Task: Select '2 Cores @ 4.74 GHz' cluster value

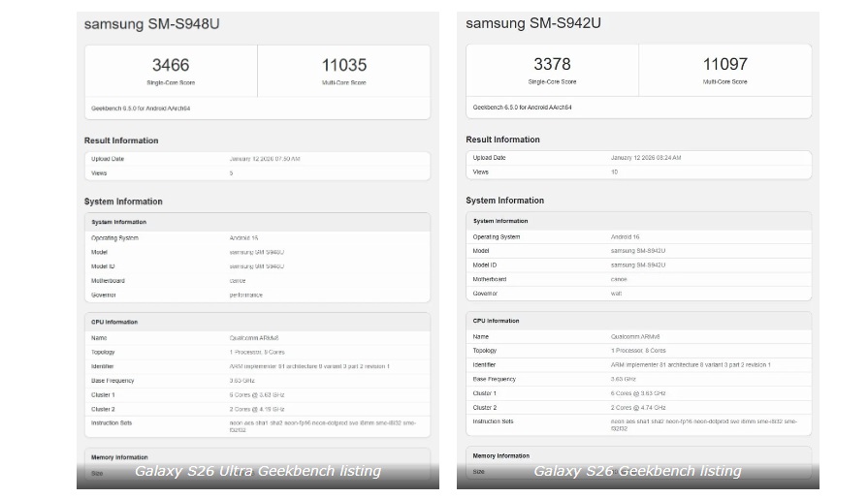Action: point(638,409)
